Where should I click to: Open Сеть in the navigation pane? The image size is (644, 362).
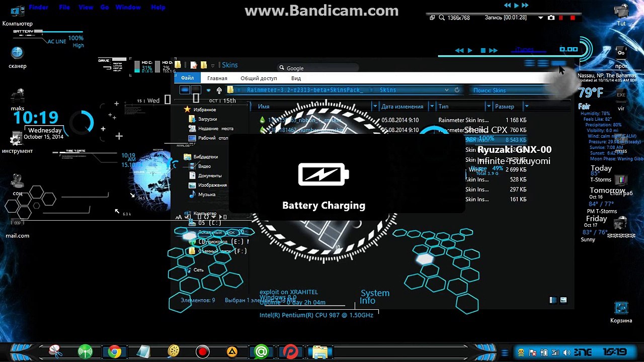199,270
